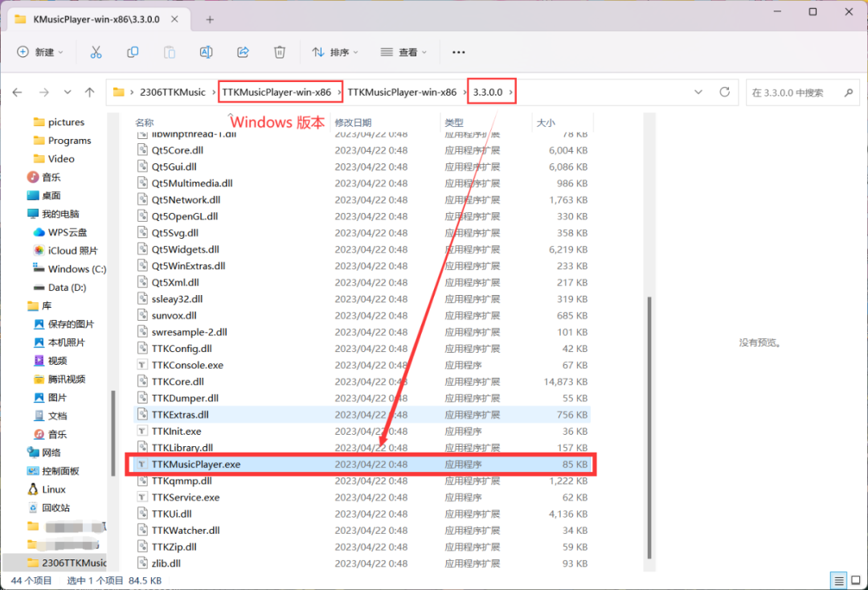
Task: Open the 排序 sort dropdown
Action: tap(335, 52)
